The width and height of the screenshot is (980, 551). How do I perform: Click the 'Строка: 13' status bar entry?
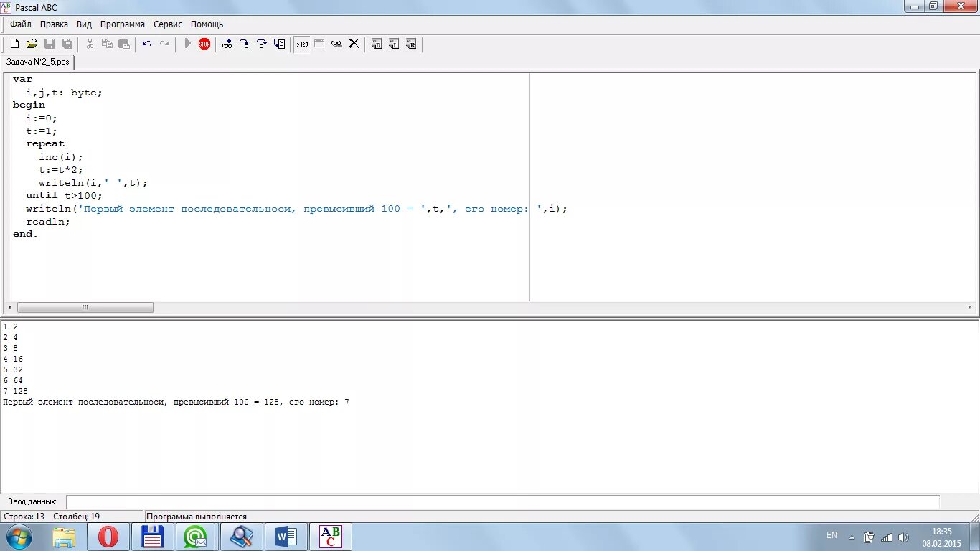[x=24, y=517]
